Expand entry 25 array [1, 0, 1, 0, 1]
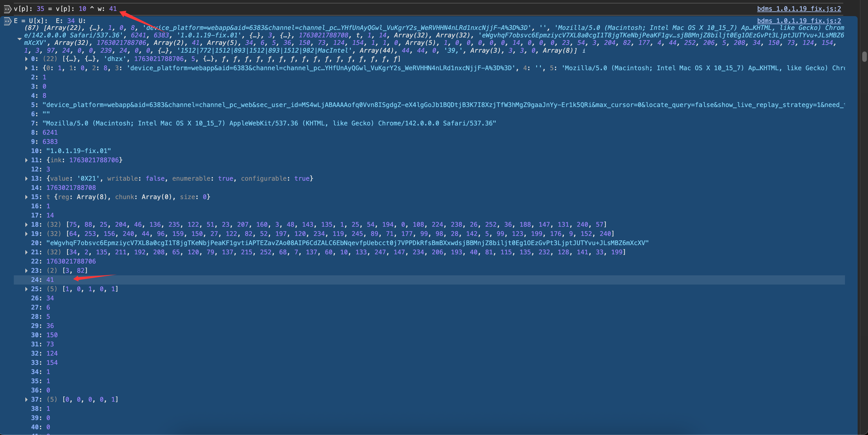 click(x=26, y=289)
